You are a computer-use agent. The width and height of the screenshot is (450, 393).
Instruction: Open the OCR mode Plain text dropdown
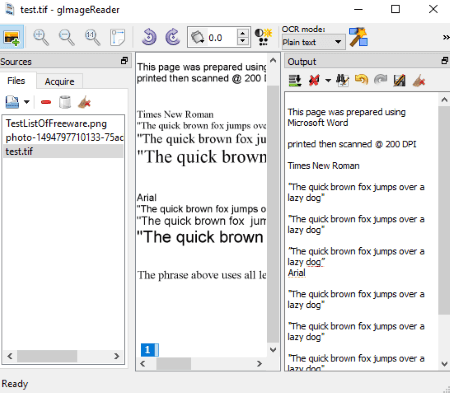(x=313, y=42)
